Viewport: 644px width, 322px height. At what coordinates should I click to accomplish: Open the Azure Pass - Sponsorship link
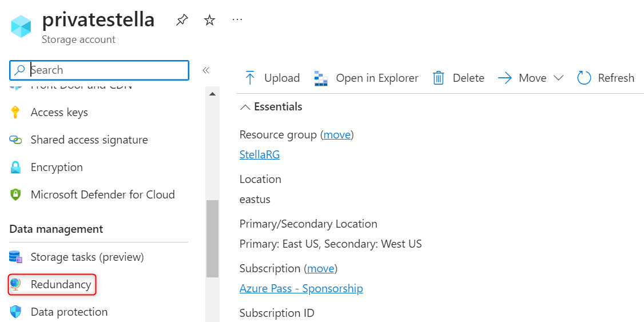301,288
